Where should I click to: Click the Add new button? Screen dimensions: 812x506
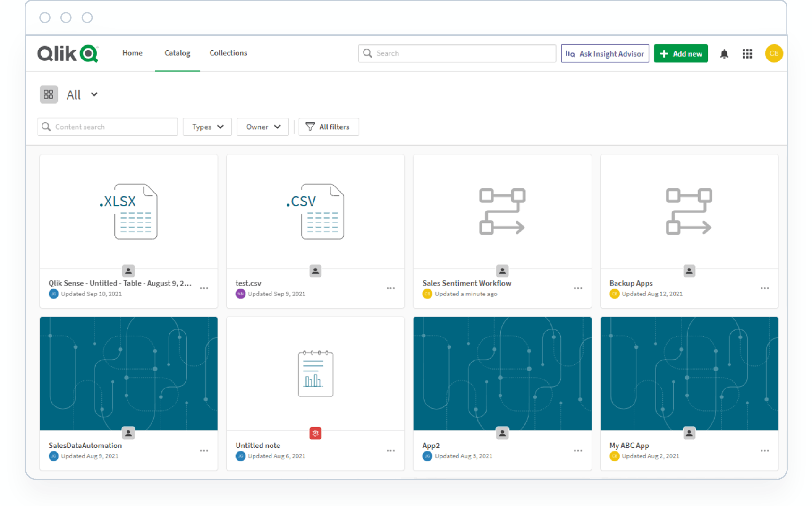(x=680, y=53)
